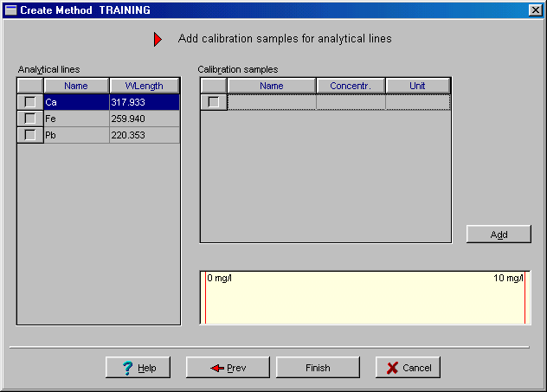Viewport: 547px width, 392px height.
Task: Click the 0 mg/l label on the scale
Action: [x=220, y=278]
